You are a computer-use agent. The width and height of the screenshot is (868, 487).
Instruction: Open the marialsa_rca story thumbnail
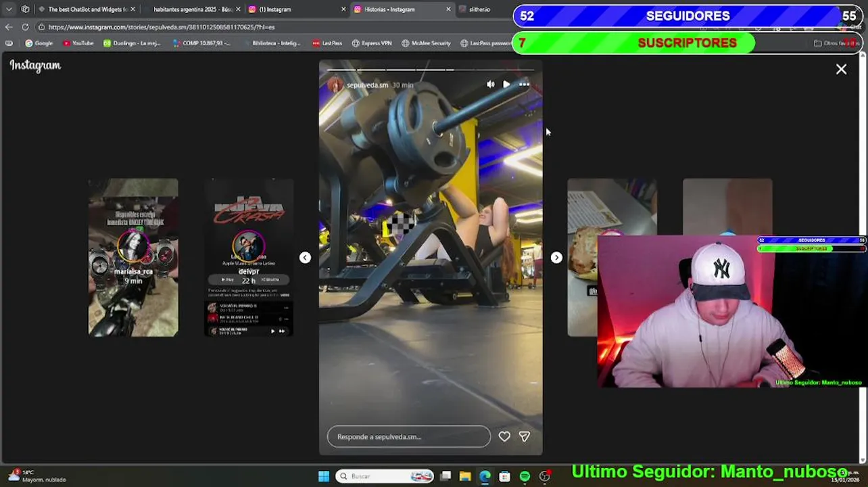[x=133, y=258]
